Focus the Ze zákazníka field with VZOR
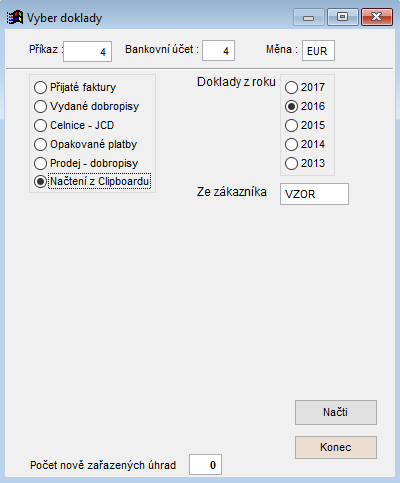400x483 pixels. tap(314, 194)
